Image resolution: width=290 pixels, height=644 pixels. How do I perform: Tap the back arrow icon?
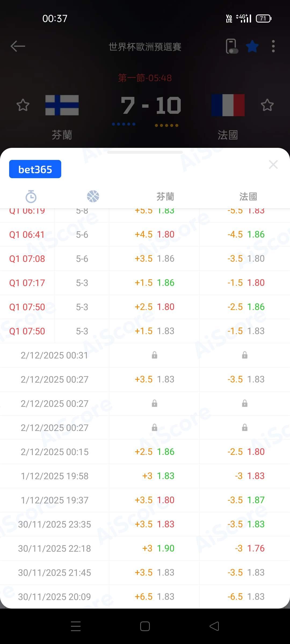coord(18,46)
